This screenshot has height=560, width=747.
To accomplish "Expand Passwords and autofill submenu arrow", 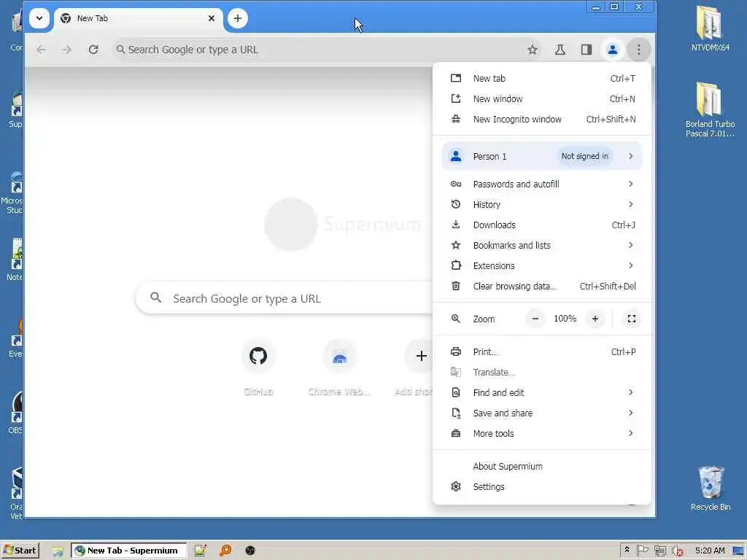I will [631, 184].
